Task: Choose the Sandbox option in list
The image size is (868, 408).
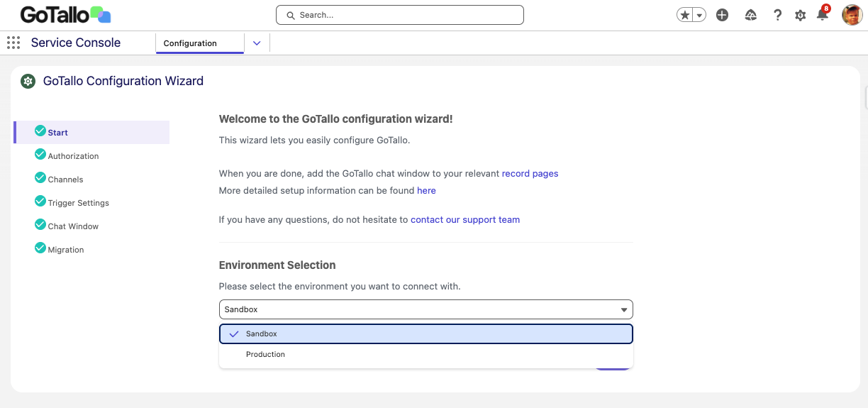Action: pos(262,333)
